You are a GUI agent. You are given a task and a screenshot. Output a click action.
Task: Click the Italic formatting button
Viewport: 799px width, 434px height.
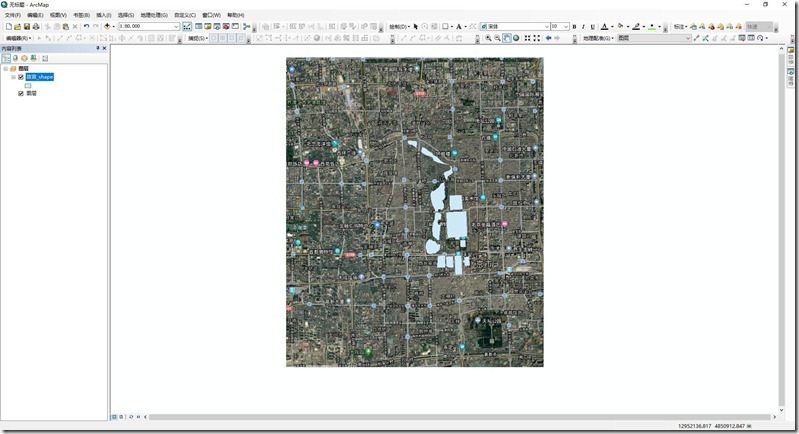(584, 27)
